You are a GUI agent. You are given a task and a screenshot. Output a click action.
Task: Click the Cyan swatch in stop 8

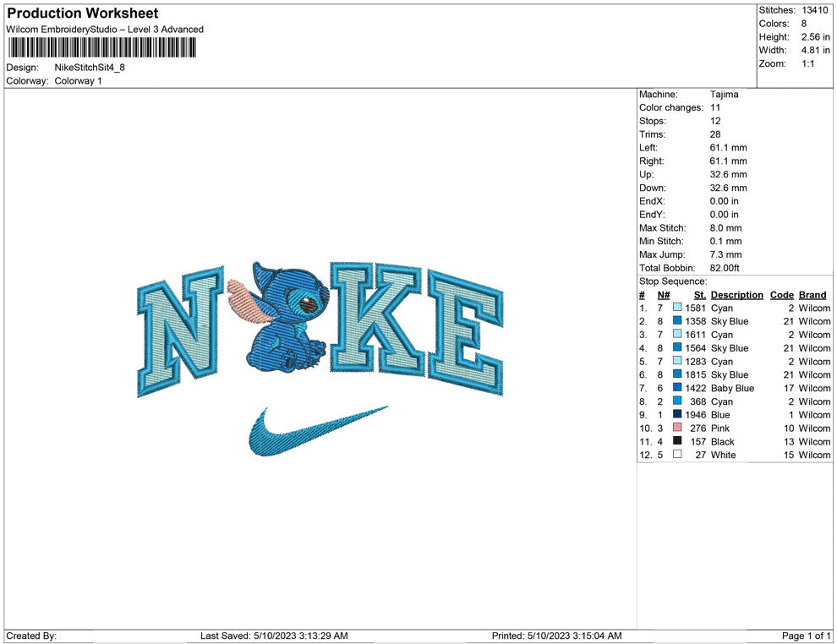pyautogui.click(x=677, y=401)
